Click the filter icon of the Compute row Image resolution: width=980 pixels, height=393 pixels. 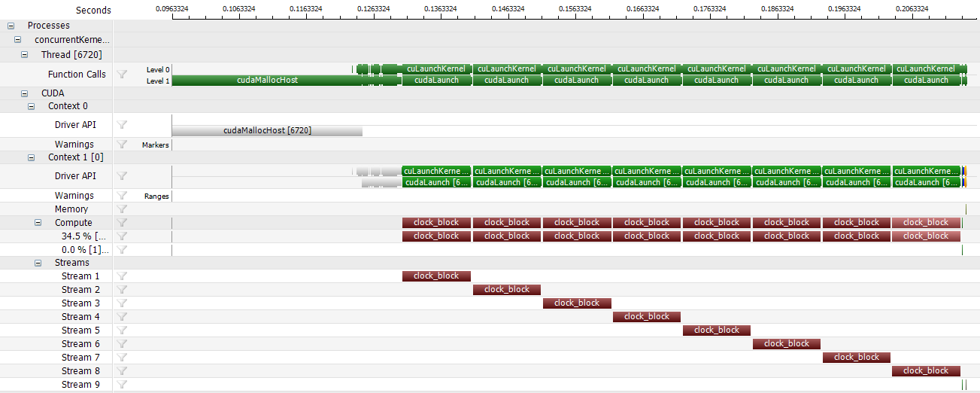click(122, 223)
